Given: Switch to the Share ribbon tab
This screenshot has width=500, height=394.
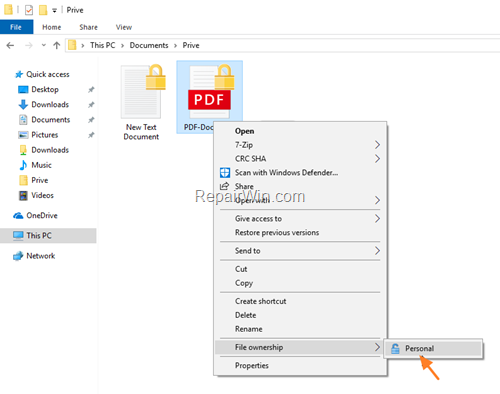Looking at the screenshot, I should click(x=88, y=27).
